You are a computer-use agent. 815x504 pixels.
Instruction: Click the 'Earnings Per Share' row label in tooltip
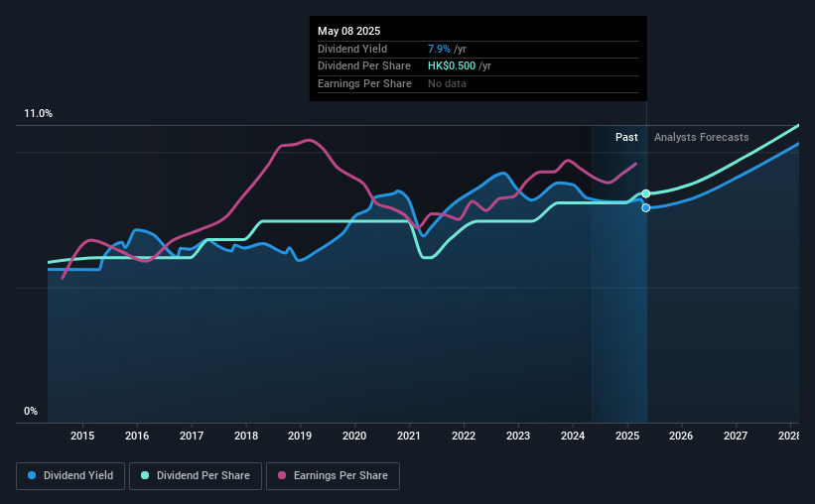click(364, 83)
